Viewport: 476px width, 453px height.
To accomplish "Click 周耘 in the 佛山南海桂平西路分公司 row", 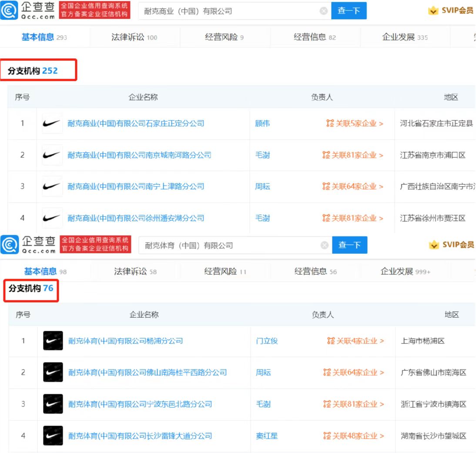I will pyautogui.click(x=263, y=373).
